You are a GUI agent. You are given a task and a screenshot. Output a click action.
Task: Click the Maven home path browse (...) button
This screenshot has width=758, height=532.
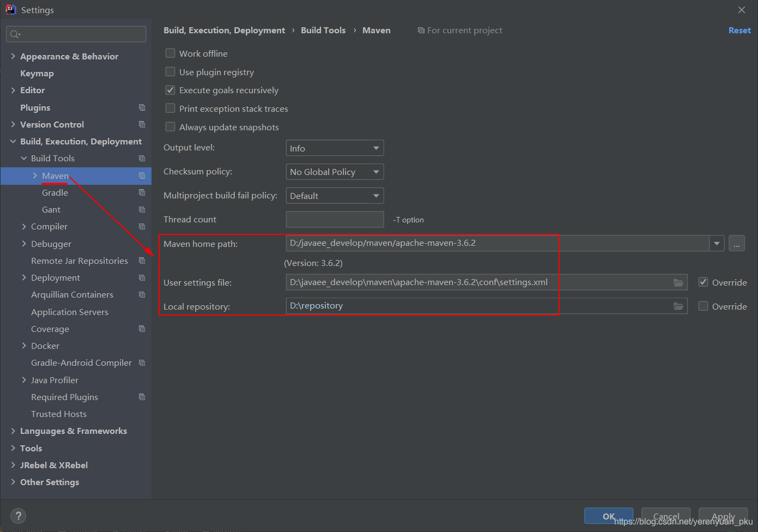click(x=737, y=244)
